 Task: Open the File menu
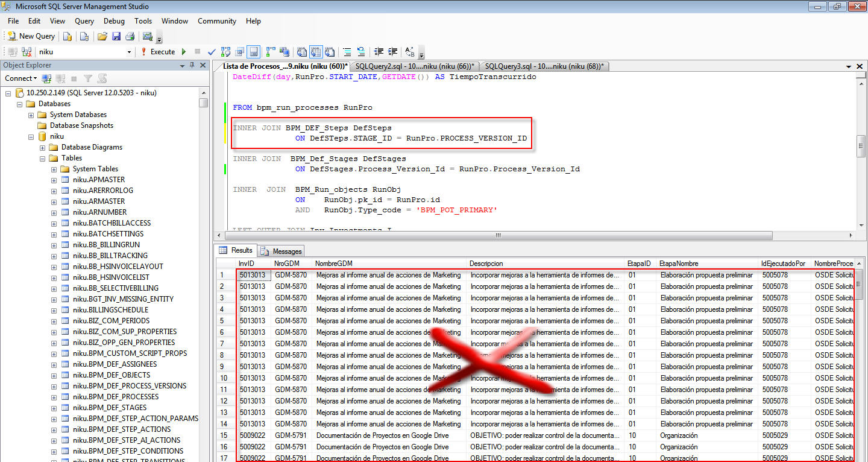click(x=13, y=21)
